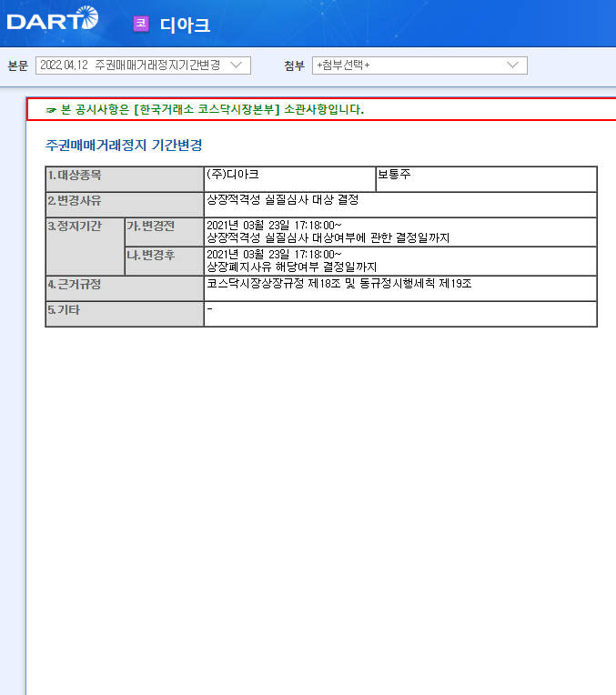Open the 본문 document selection dropdown
Viewport: 616px width, 695px height.
(143, 65)
